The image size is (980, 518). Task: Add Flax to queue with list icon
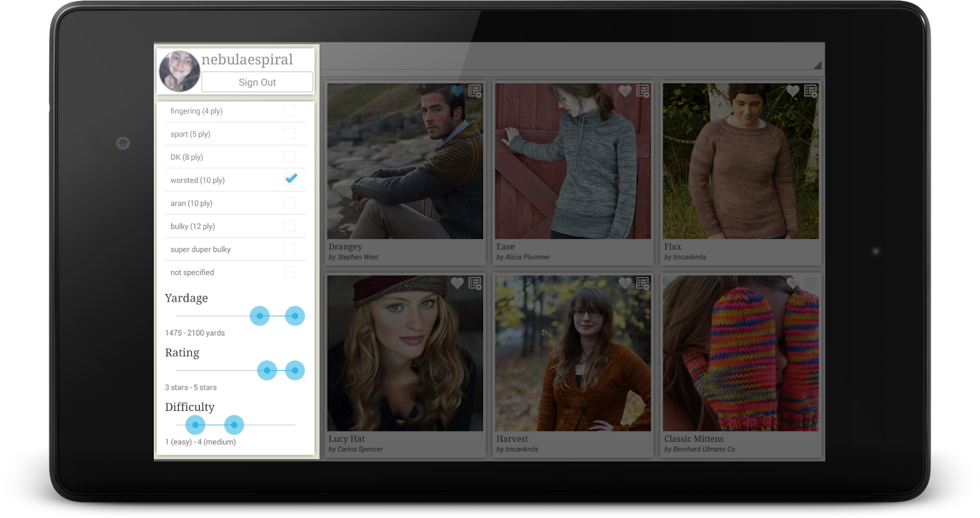pyautogui.click(x=811, y=91)
